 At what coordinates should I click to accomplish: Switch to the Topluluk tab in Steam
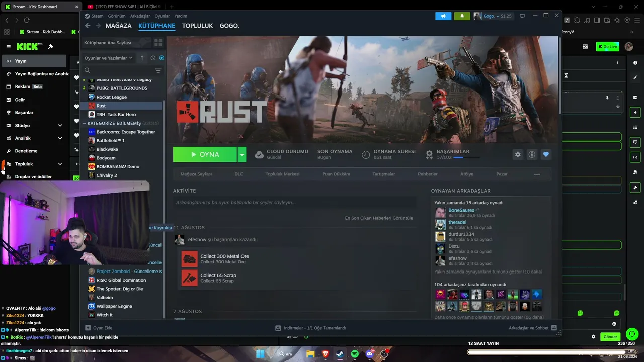198,26
